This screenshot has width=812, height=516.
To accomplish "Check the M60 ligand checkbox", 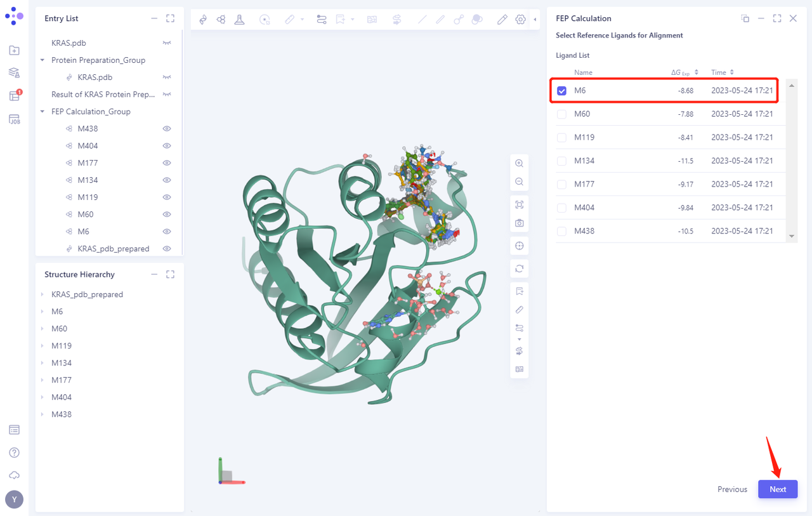I will (561, 114).
